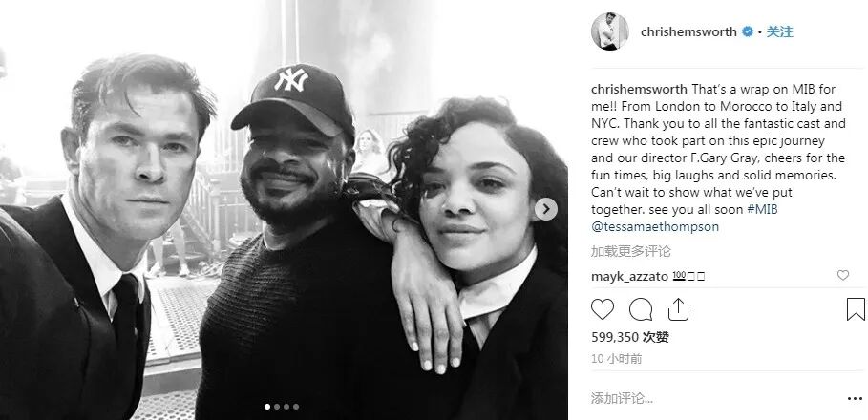Share the post via share icon

tap(678, 309)
